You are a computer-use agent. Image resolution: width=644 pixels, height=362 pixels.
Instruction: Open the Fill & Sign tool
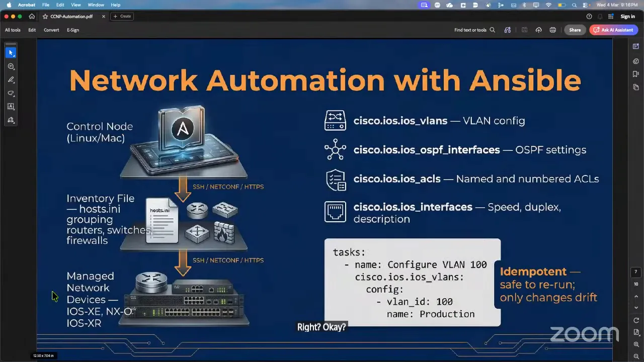11,120
